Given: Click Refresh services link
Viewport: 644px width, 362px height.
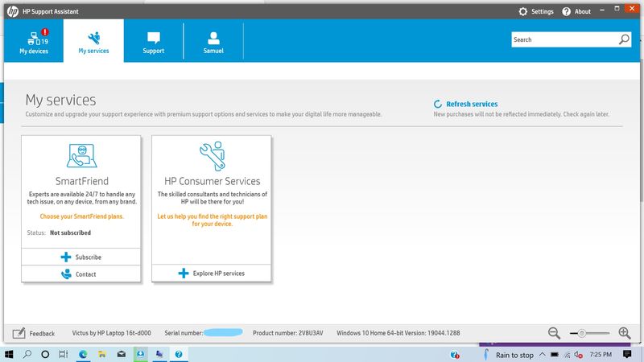Looking at the screenshot, I should tap(472, 104).
